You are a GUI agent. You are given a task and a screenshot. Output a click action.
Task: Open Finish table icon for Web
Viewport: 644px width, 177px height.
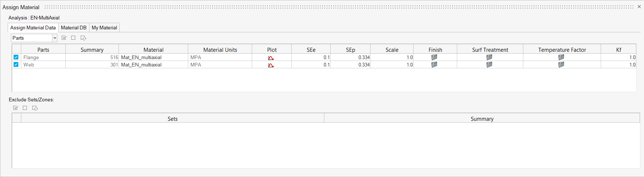tap(434, 65)
